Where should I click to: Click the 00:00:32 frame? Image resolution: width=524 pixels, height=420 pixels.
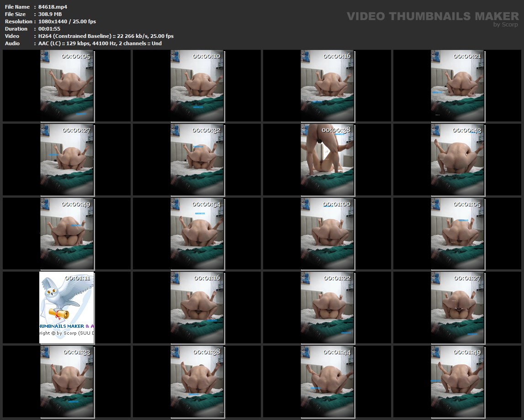click(x=197, y=159)
